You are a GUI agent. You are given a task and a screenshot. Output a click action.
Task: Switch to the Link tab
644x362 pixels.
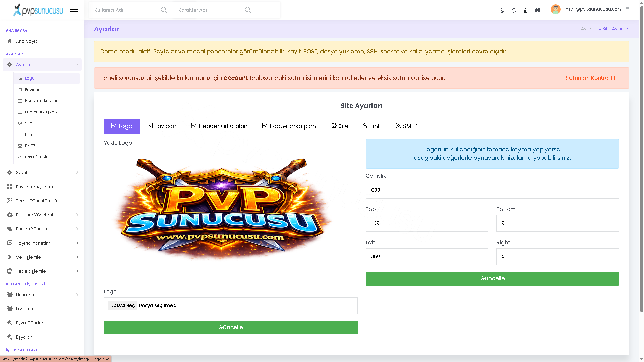click(372, 126)
